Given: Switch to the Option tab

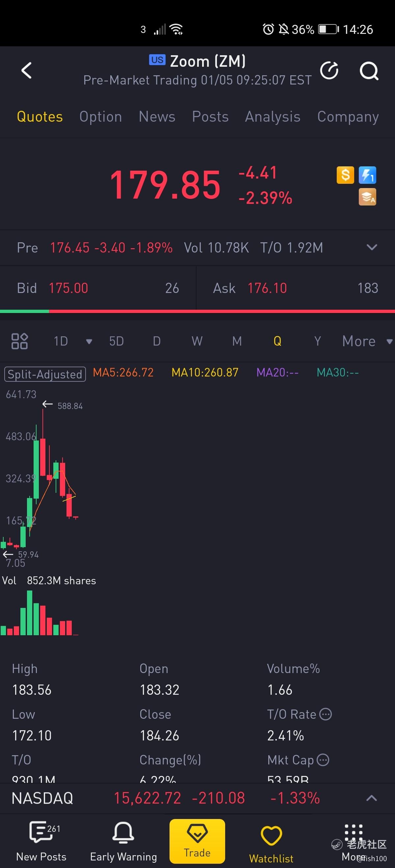Looking at the screenshot, I should pyautogui.click(x=100, y=117).
